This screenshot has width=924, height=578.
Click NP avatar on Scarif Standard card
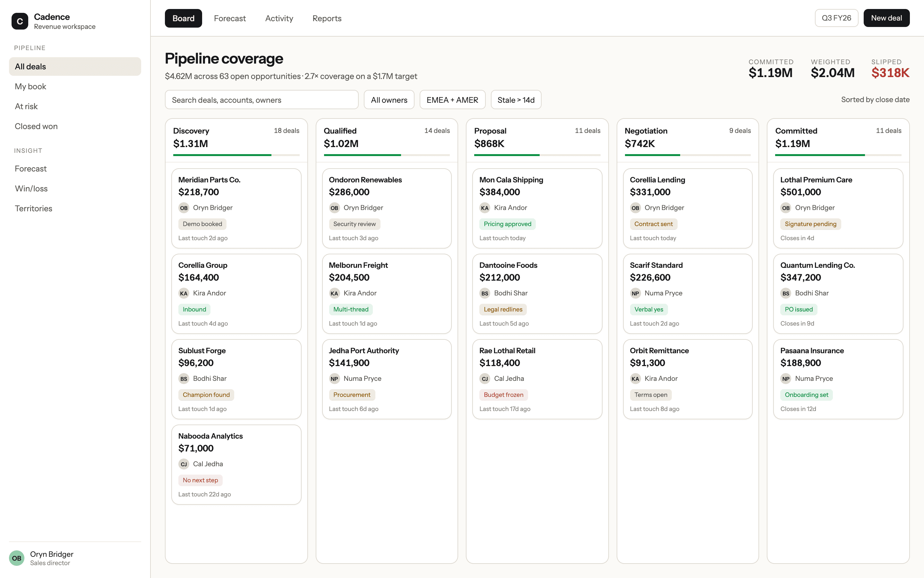click(x=635, y=293)
